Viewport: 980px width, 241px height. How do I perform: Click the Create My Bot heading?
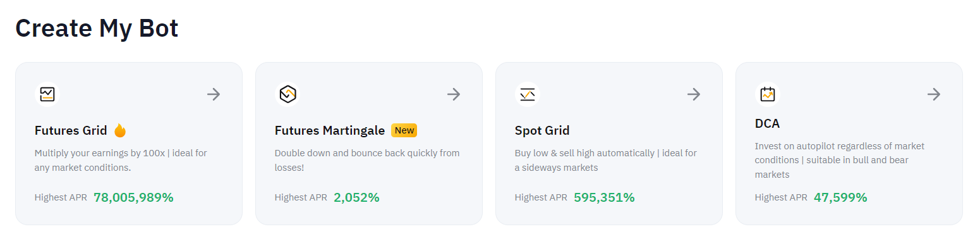coord(97,28)
